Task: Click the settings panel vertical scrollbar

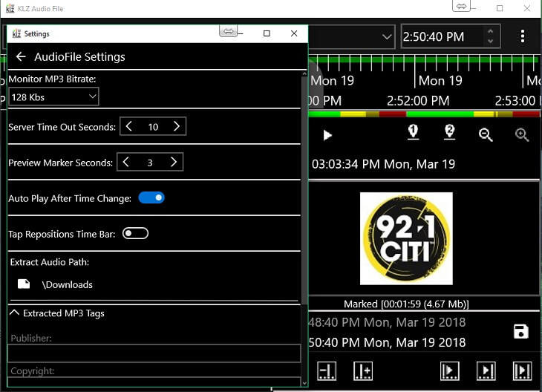Action: (304, 190)
